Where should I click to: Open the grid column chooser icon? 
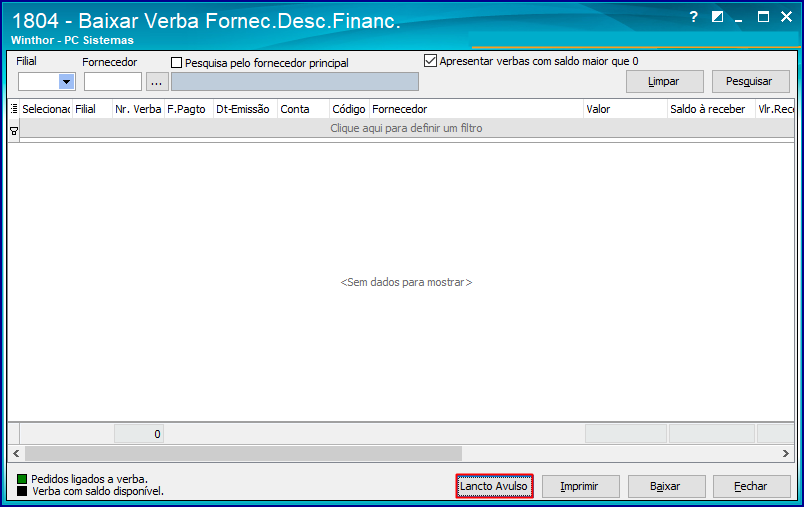14,109
